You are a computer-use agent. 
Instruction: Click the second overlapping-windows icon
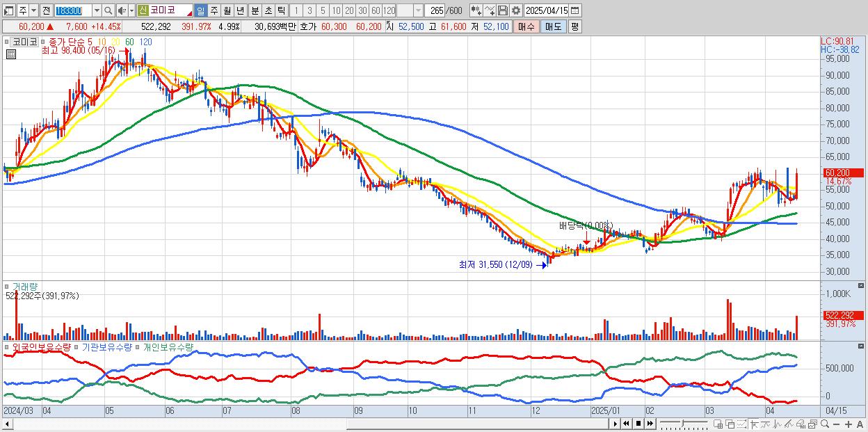(x=730, y=424)
